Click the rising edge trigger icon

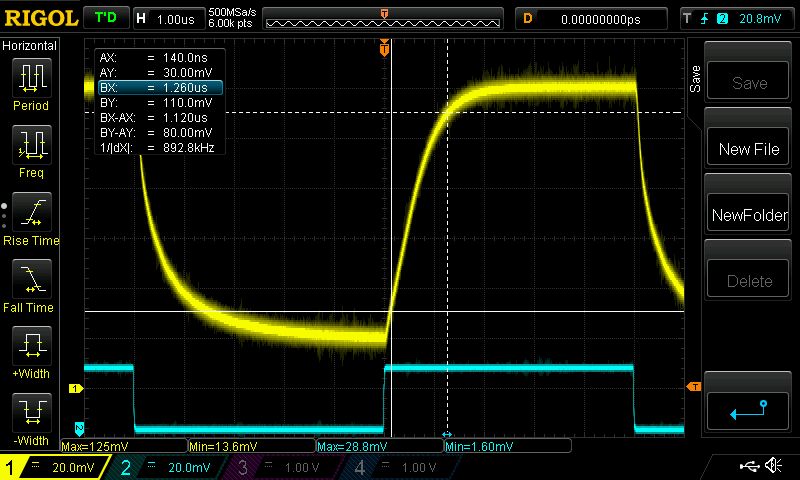(x=705, y=19)
